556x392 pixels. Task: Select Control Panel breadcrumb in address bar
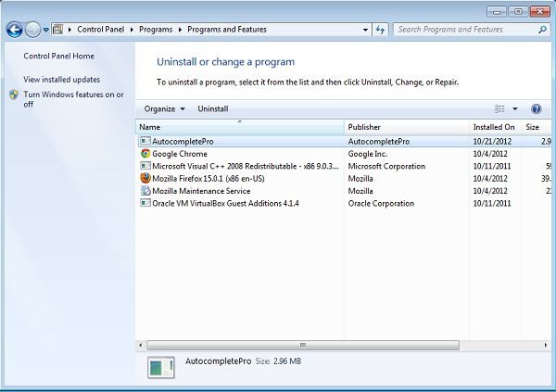click(x=101, y=30)
